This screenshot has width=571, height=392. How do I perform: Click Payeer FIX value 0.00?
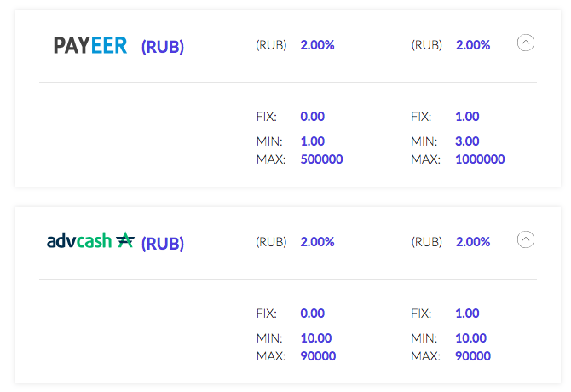(x=313, y=117)
